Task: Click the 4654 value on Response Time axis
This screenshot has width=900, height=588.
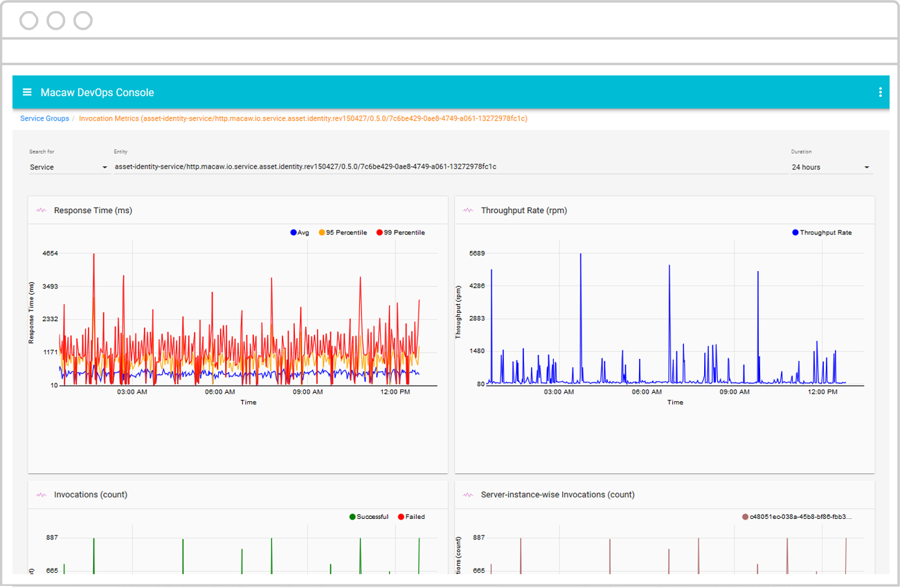Action: [50, 253]
